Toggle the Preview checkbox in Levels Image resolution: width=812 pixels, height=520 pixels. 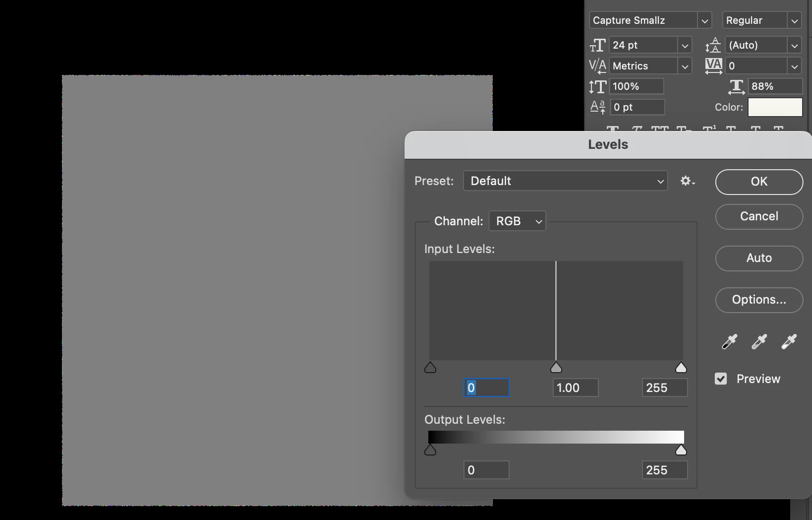pos(721,379)
